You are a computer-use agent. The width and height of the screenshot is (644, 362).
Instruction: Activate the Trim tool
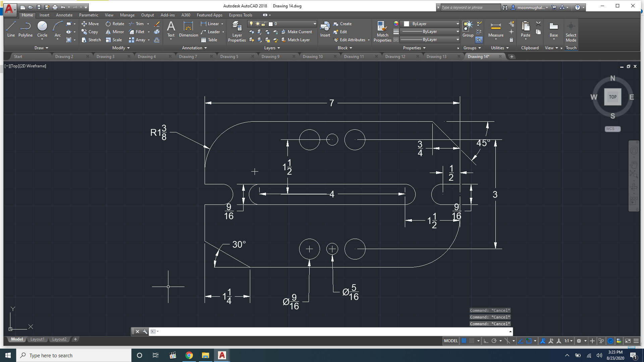[x=136, y=24]
